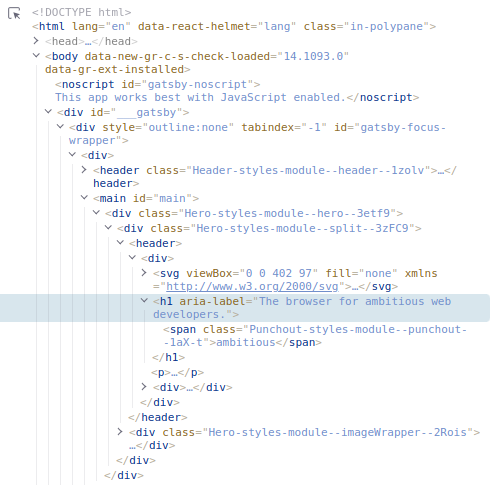Collapse the body element node
The height and width of the screenshot is (485, 492).
pyautogui.click(x=36, y=55)
